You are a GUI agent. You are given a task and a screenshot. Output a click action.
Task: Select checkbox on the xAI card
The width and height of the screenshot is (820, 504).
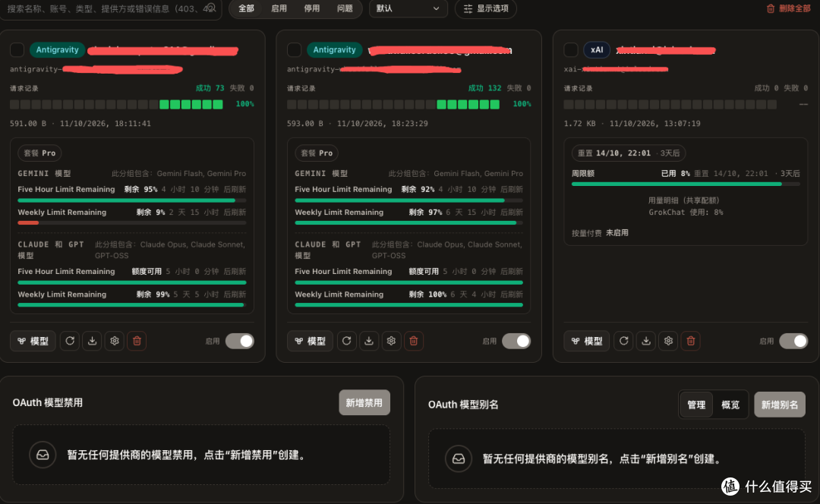point(571,49)
